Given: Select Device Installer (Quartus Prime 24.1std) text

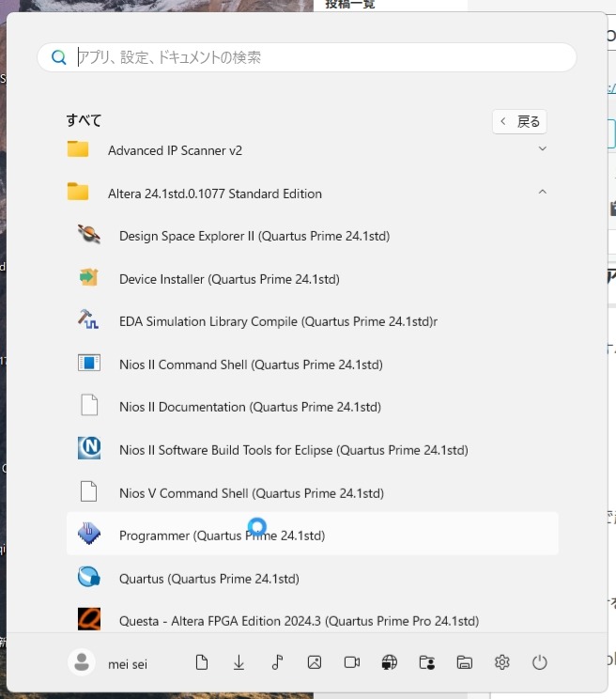Looking at the screenshot, I should pos(229,279).
